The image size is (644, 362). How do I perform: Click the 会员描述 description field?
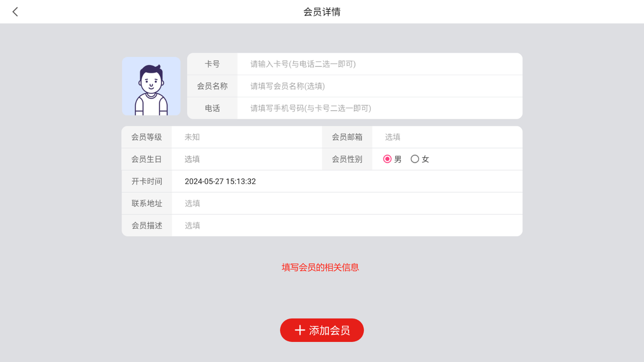click(x=346, y=226)
